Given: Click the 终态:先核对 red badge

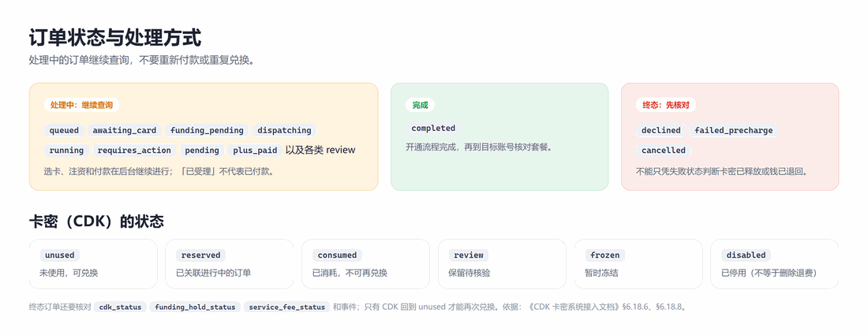Looking at the screenshot, I should pyautogui.click(x=666, y=105).
